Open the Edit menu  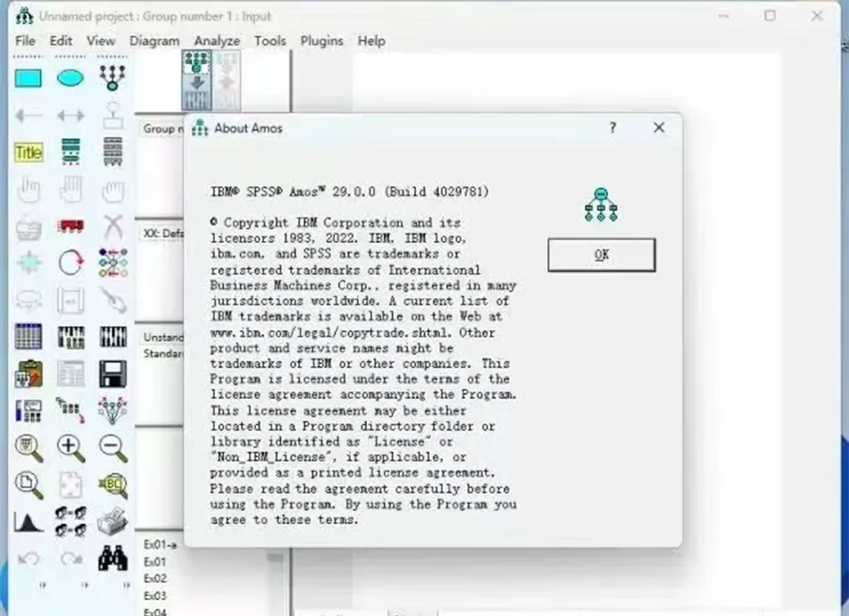pyautogui.click(x=61, y=40)
